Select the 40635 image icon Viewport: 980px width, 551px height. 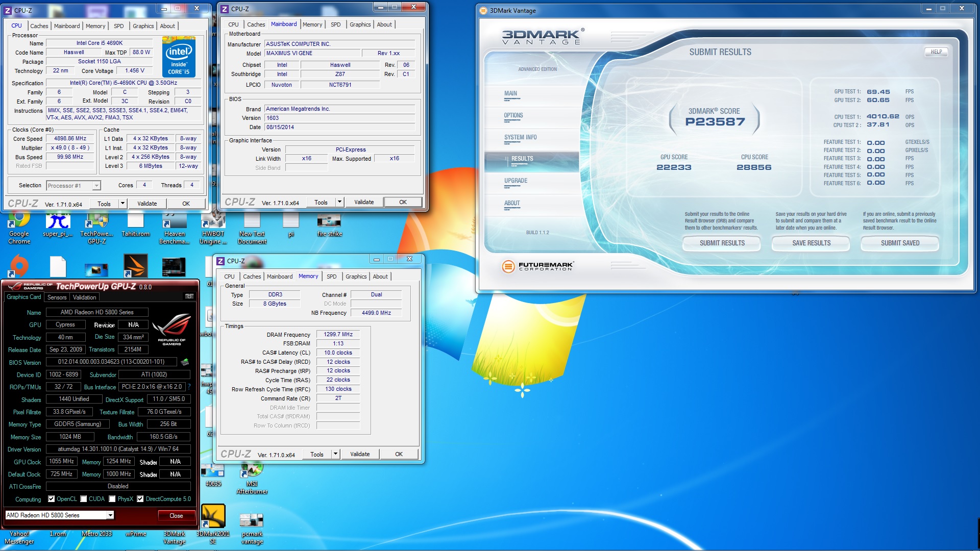213,475
